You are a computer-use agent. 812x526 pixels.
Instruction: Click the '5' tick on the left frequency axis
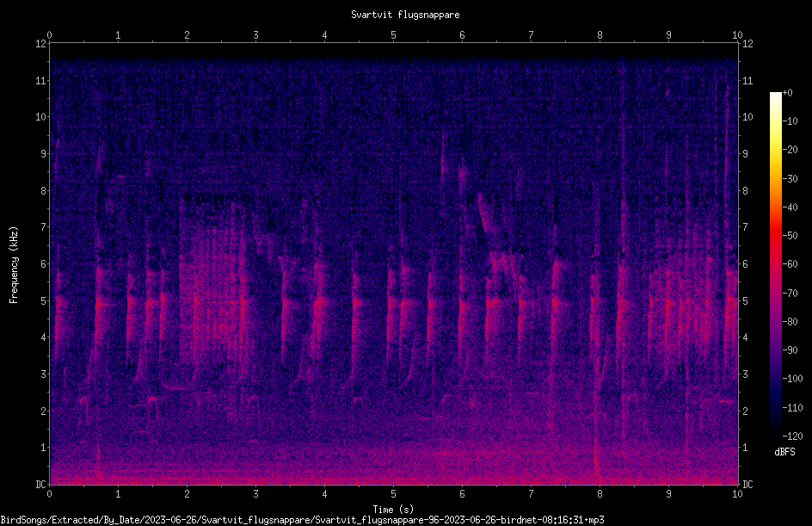(x=44, y=301)
